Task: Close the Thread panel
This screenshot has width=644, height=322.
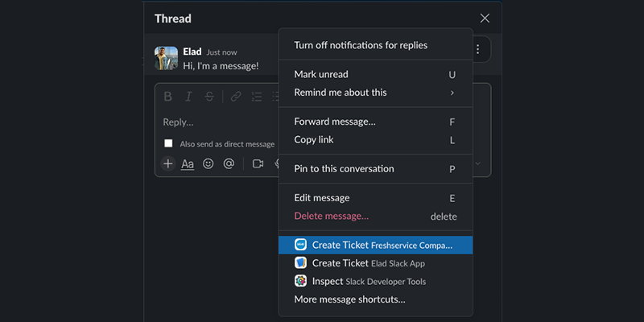Action: coord(485,18)
